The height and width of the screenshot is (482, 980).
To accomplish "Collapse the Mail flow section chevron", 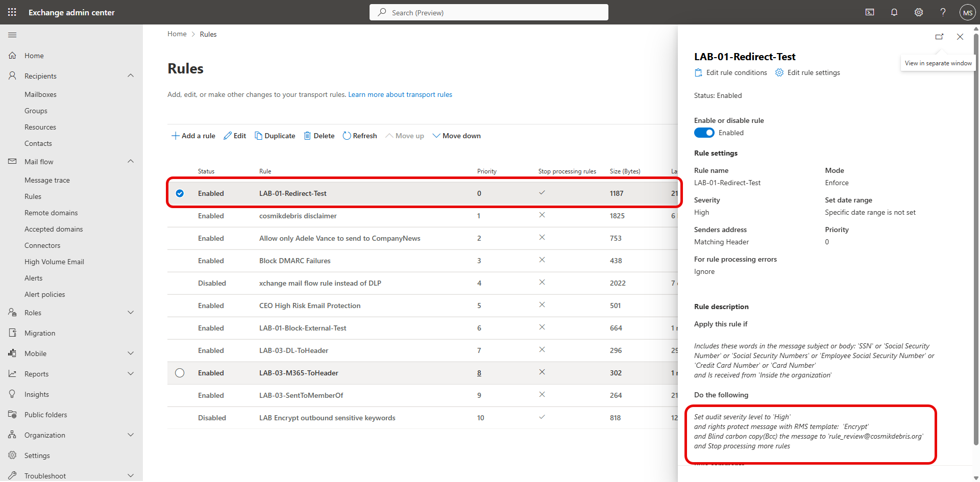I will click(131, 161).
